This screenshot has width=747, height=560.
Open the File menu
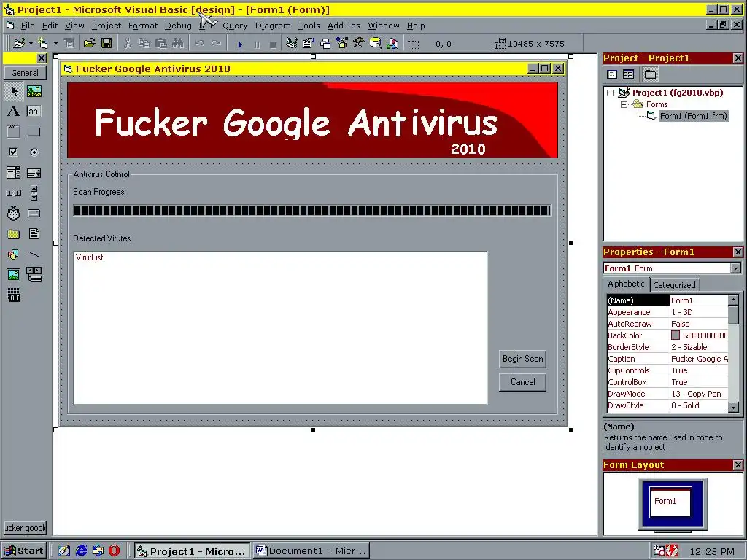click(28, 26)
